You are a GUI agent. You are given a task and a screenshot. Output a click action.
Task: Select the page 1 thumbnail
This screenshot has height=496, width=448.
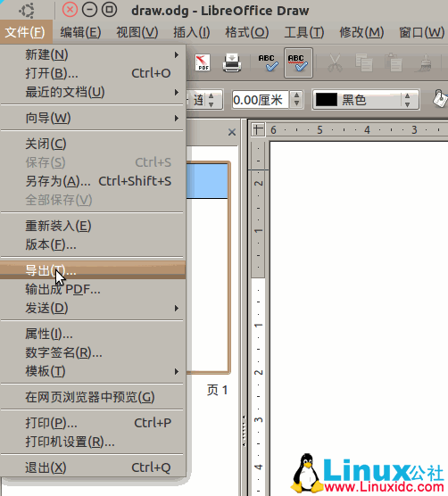click(207, 268)
